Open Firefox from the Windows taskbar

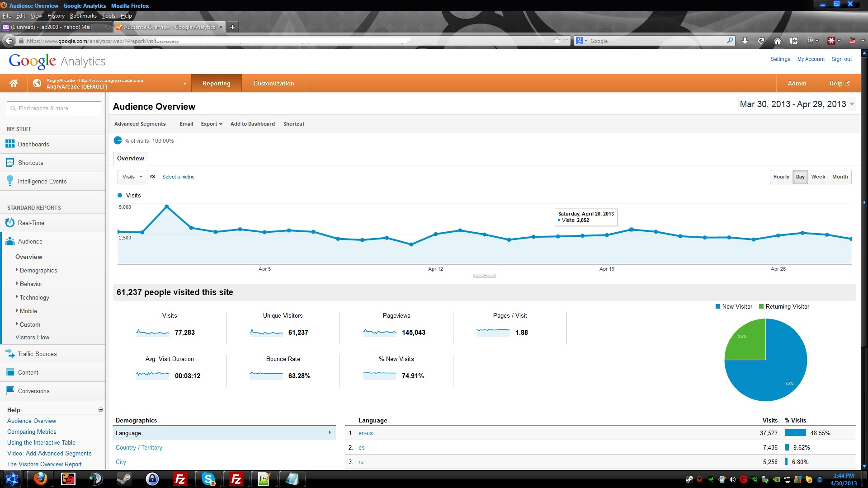40,479
